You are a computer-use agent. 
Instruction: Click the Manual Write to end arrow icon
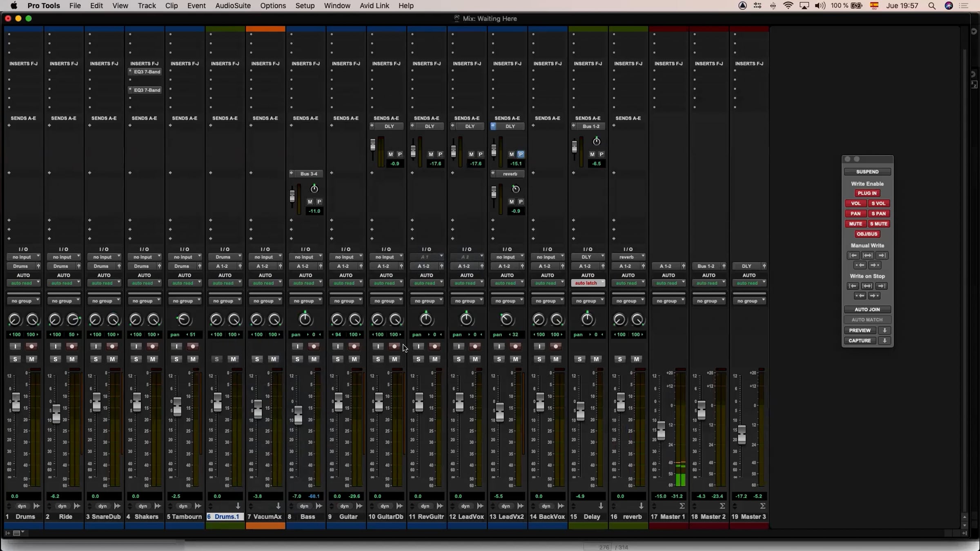point(882,256)
